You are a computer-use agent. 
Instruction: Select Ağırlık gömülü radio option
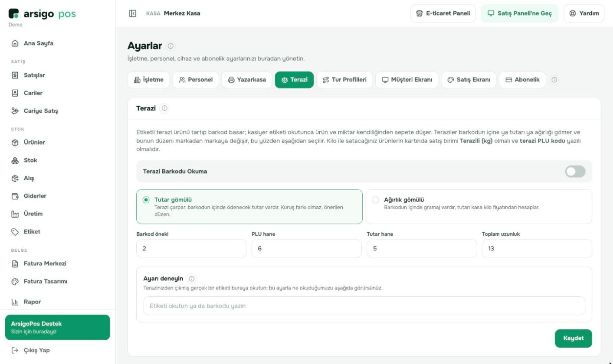pyautogui.click(x=479, y=207)
